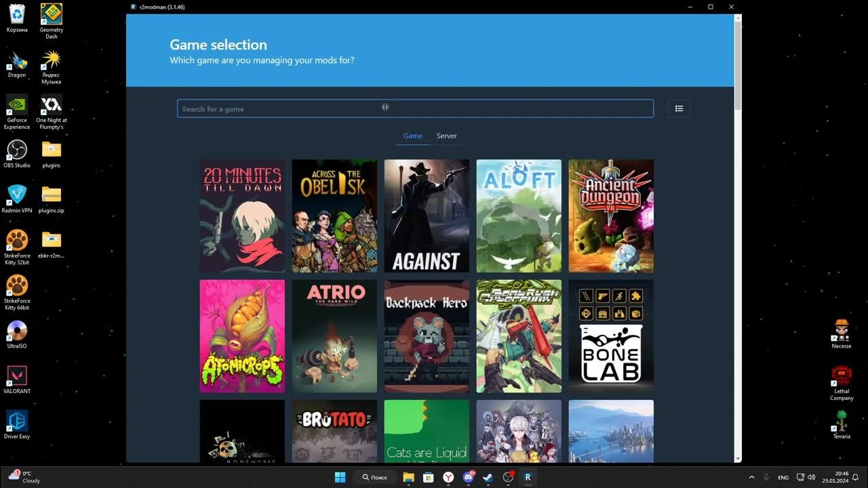Select Geometry Dash desktop shortcut
Viewport: 868px width, 488px height.
coord(52,21)
